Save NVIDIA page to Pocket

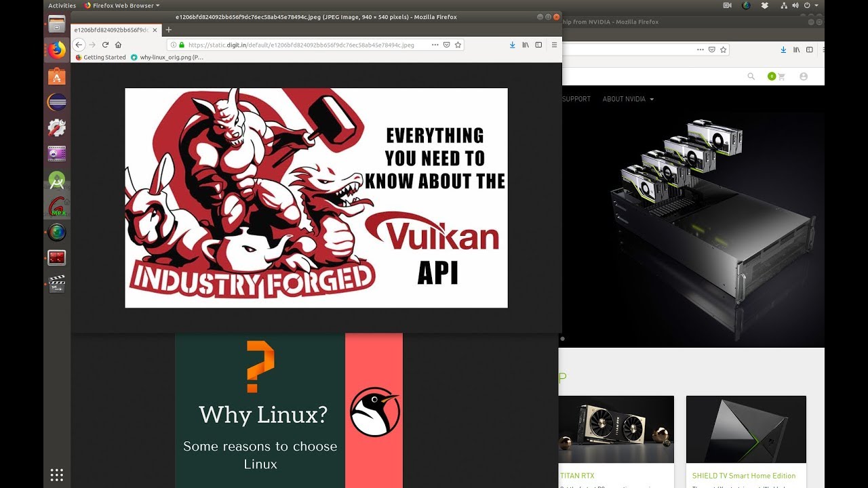(712, 49)
